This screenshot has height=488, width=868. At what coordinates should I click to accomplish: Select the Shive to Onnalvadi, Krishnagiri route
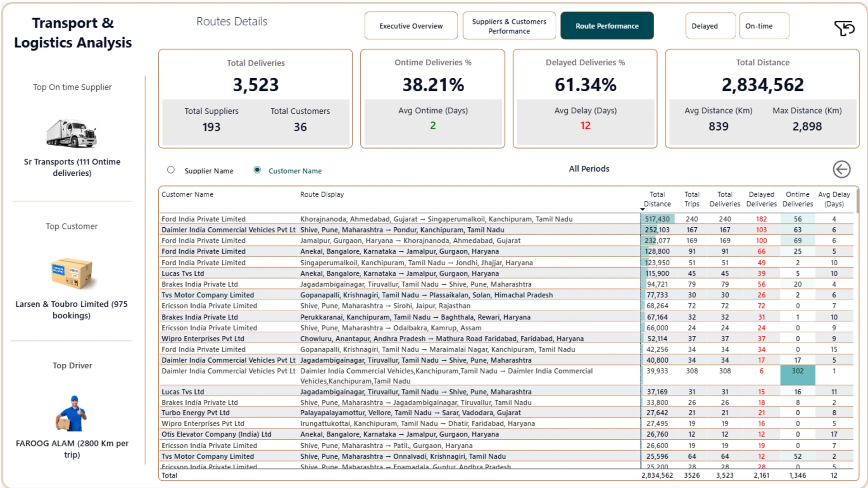pos(506,456)
